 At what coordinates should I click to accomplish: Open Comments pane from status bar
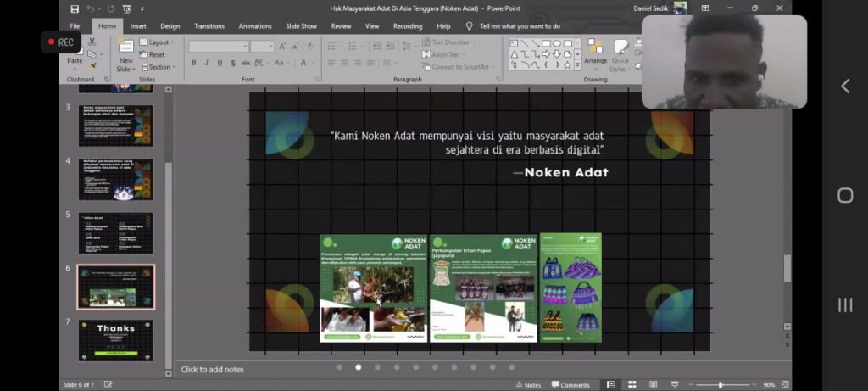(570, 385)
